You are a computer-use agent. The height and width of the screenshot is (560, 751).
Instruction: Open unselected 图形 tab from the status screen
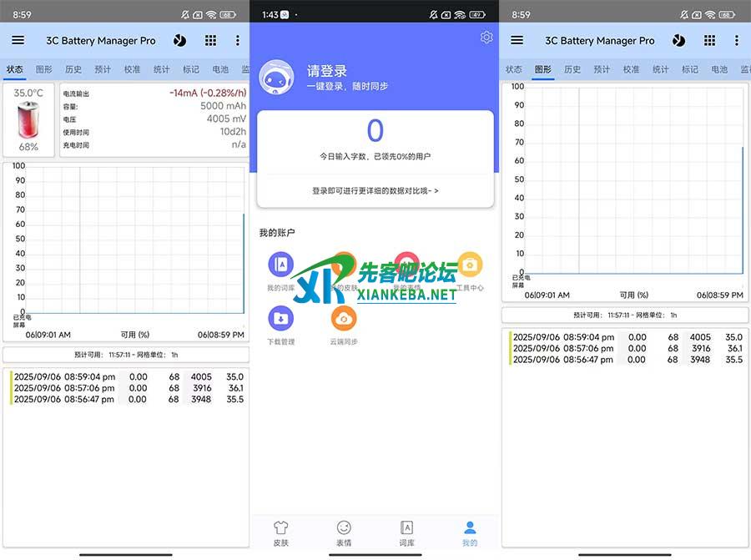(x=43, y=69)
